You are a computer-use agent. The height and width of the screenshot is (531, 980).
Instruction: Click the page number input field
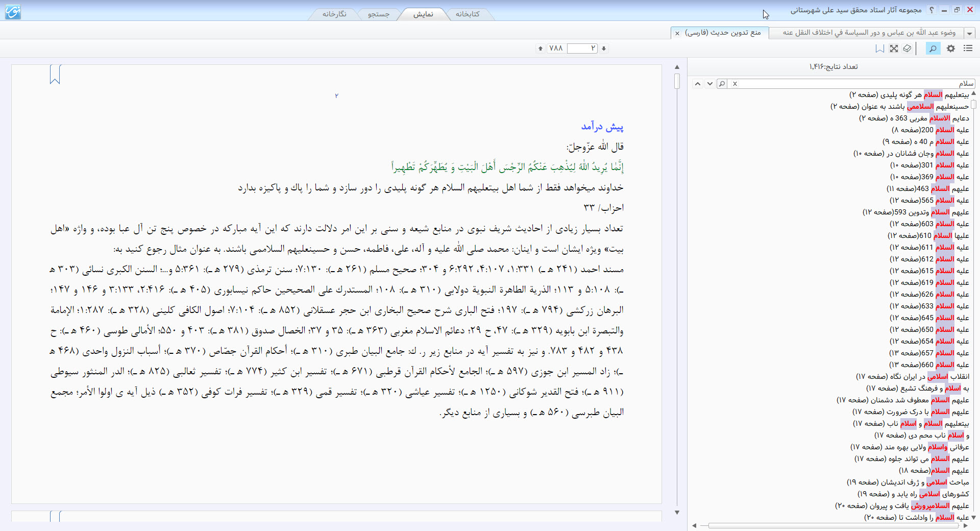point(582,49)
